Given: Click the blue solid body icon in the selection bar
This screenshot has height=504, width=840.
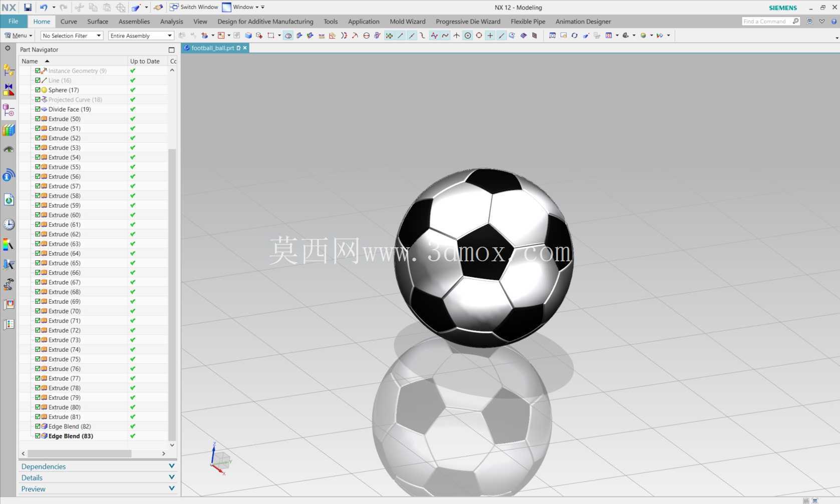Looking at the screenshot, I should 248,36.
